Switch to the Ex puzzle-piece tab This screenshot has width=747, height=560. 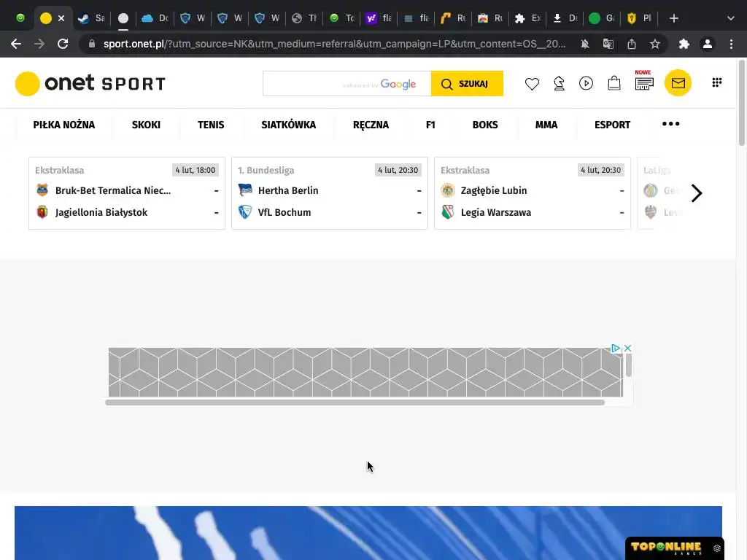click(527, 18)
